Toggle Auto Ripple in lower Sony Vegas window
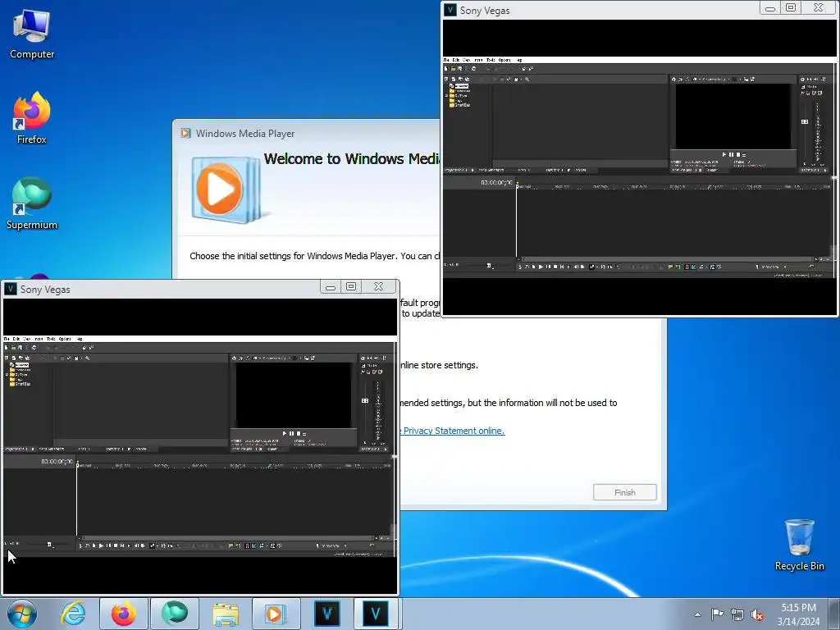The height and width of the screenshot is (630, 840). pyautogui.click(x=262, y=546)
